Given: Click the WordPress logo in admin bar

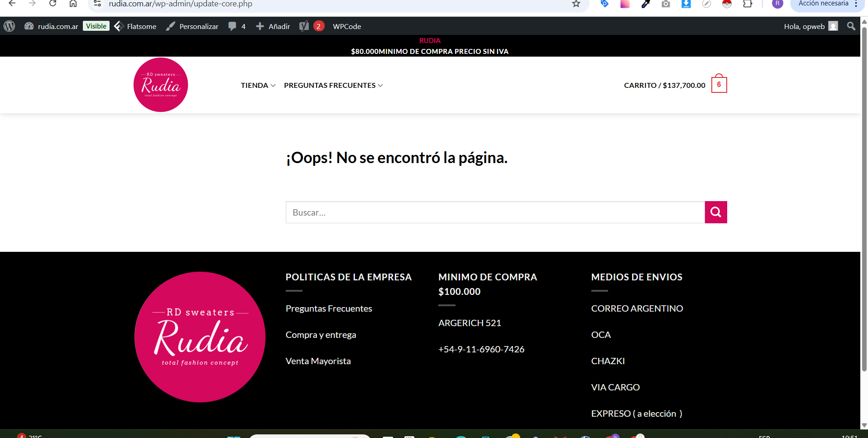Looking at the screenshot, I should (x=10, y=26).
